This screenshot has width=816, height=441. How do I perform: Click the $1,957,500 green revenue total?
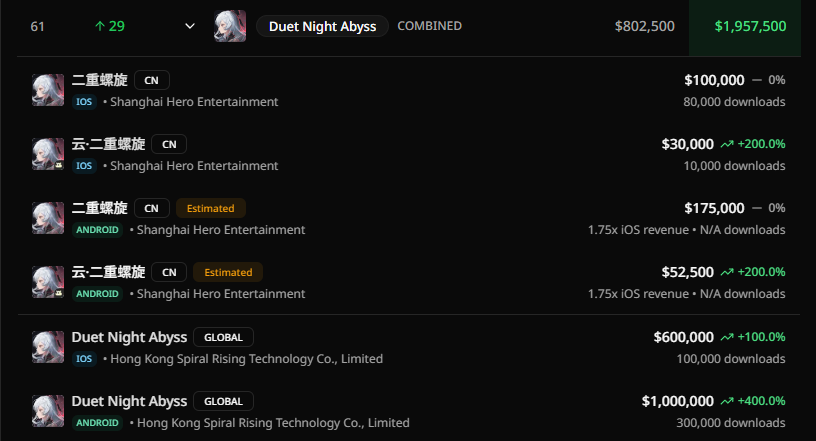(x=750, y=26)
